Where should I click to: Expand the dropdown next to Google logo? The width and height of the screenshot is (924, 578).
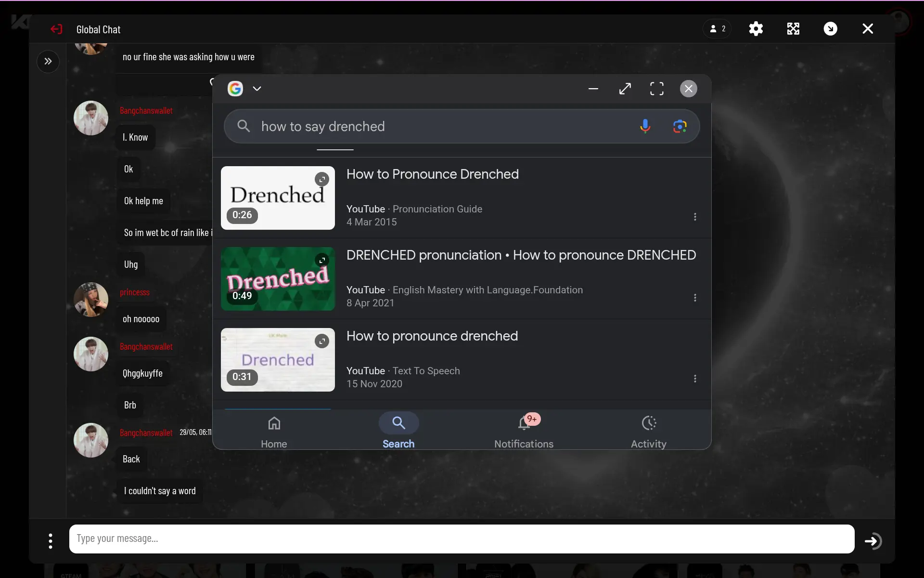click(x=257, y=89)
